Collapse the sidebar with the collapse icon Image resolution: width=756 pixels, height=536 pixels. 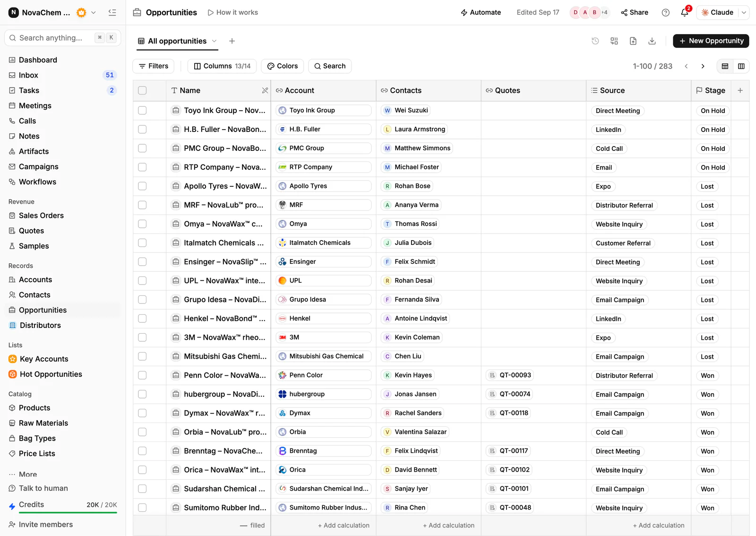tap(112, 12)
